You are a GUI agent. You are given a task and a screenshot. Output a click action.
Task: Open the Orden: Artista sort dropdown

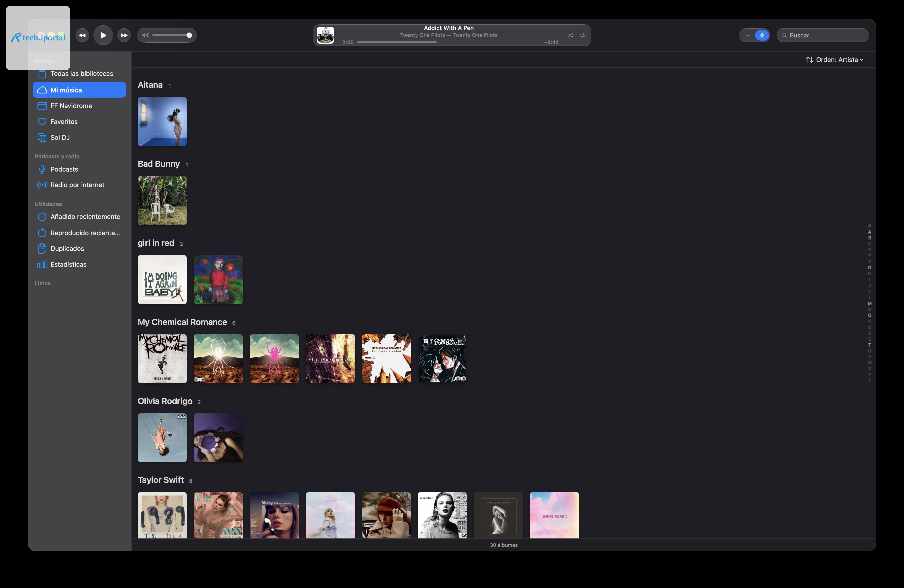pyautogui.click(x=835, y=59)
